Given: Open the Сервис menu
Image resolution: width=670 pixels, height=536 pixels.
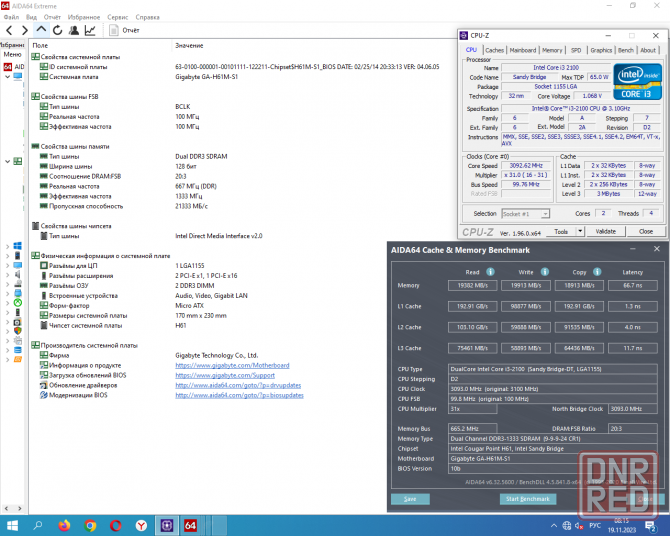Looking at the screenshot, I should [x=118, y=17].
